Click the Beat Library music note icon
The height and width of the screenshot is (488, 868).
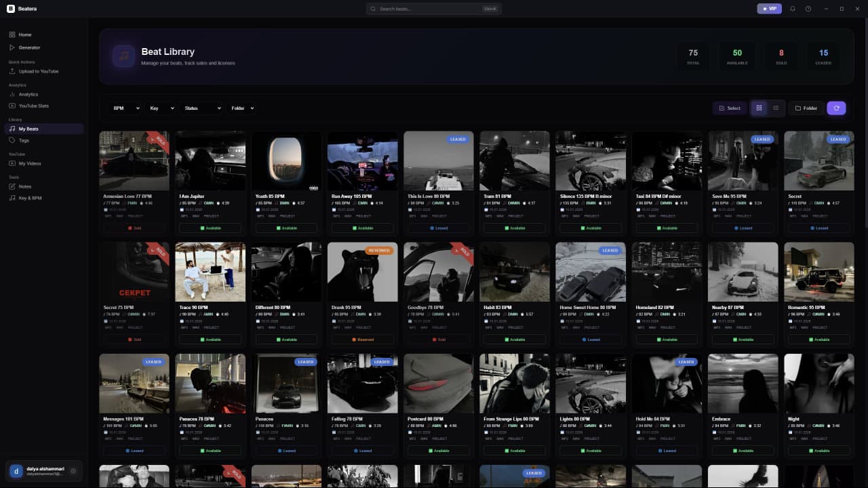pyautogui.click(x=123, y=56)
